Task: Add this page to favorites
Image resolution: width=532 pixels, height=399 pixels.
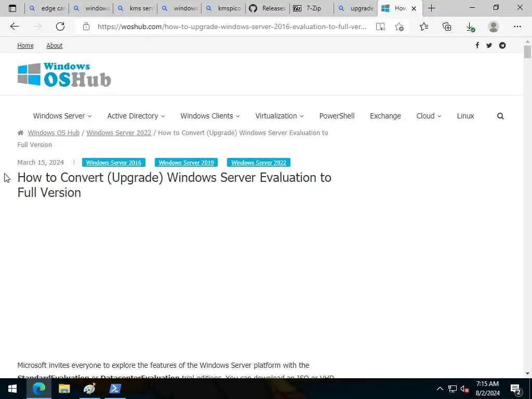Action: click(400, 26)
